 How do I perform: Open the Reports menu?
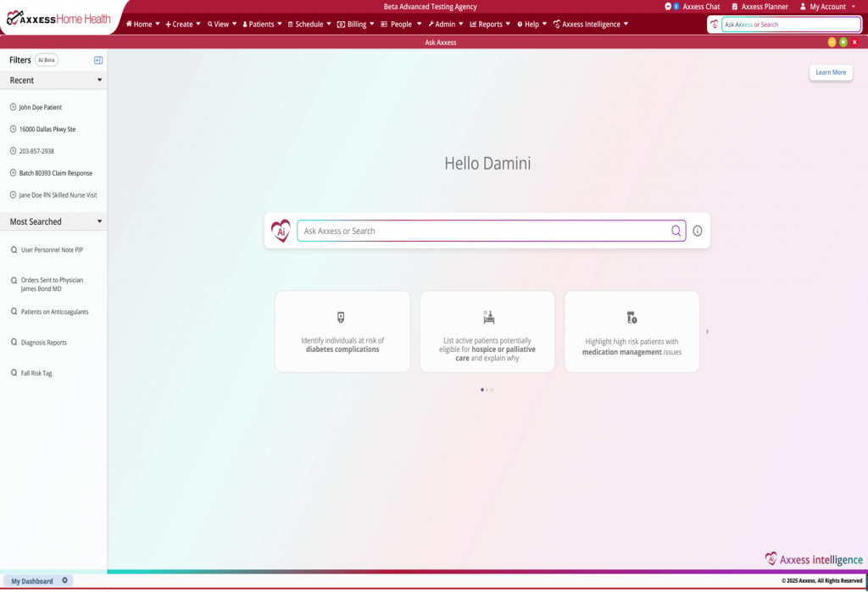490,25
